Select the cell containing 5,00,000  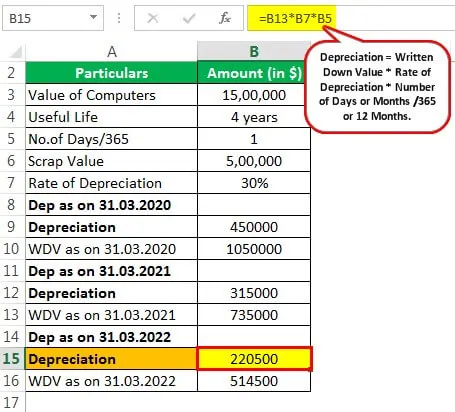(254, 161)
